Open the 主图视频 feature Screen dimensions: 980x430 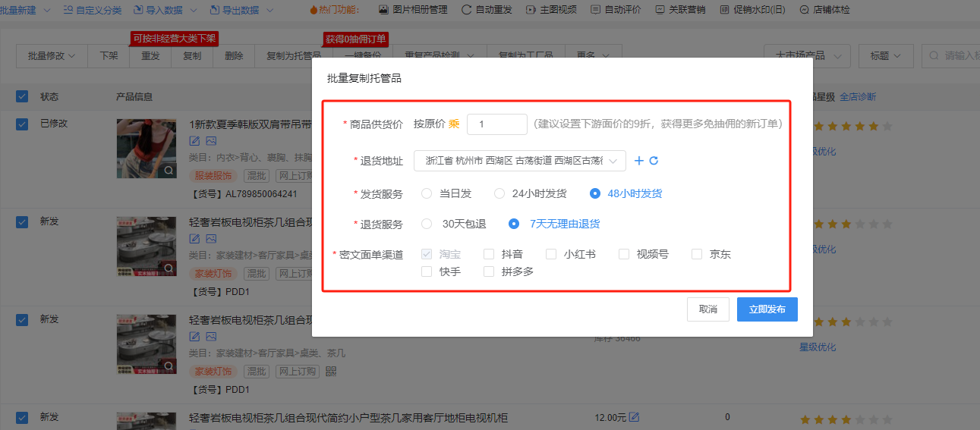[x=551, y=10]
